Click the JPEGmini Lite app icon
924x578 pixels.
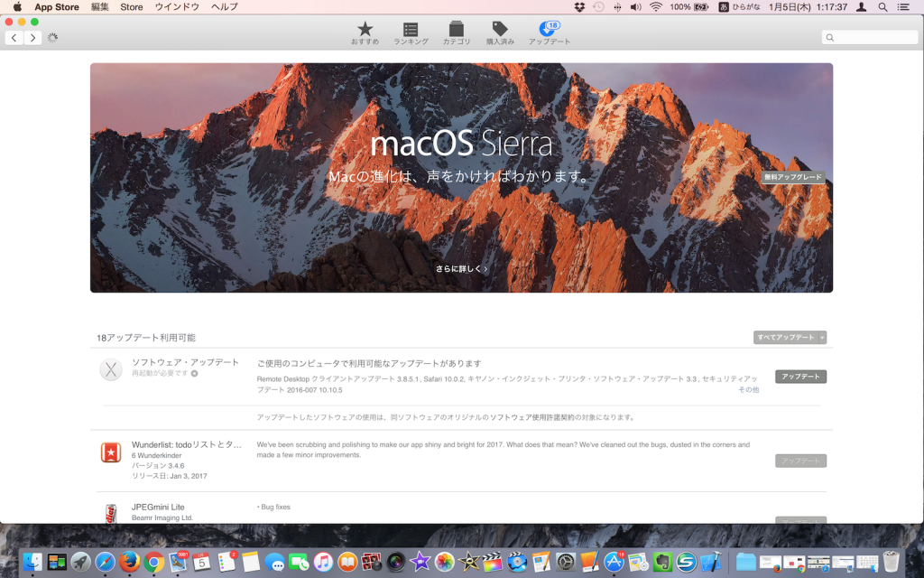click(x=111, y=513)
